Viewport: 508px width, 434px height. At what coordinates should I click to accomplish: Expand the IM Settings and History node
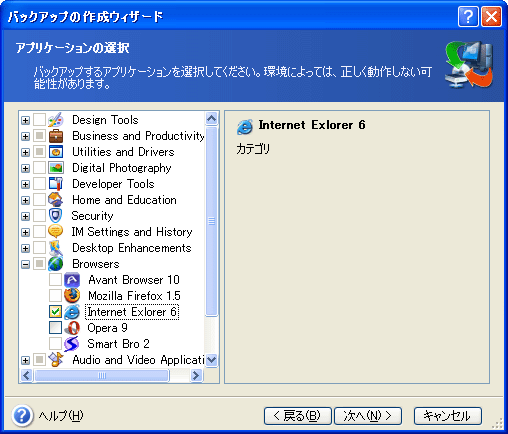25,232
